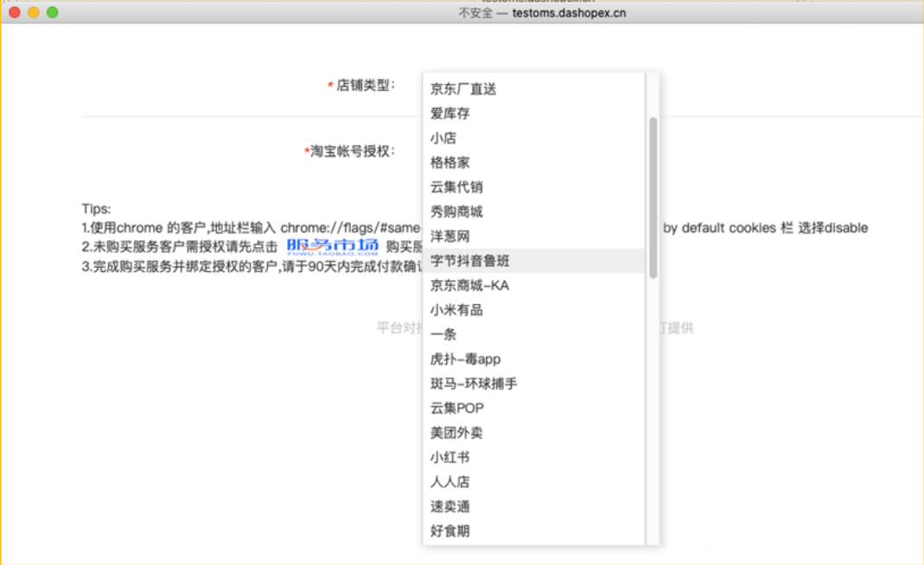Click the green window zoom button
This screenshot has height=565, width=924.
53,12
